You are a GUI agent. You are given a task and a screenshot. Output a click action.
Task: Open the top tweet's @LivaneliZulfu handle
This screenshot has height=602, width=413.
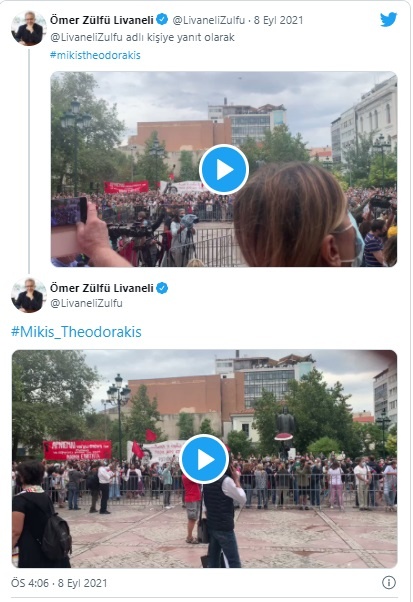[208, 20]
